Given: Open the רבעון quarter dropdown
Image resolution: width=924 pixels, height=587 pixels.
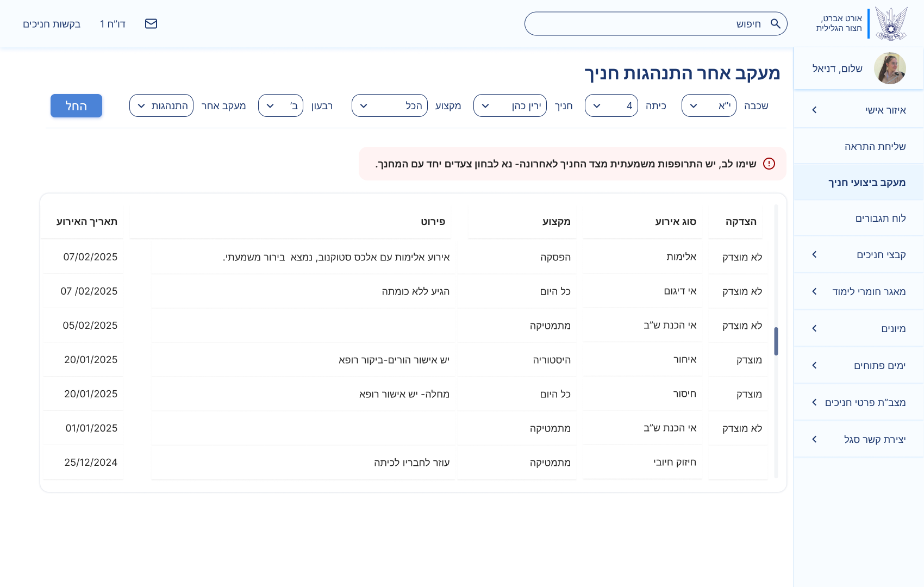Looking at the screenshot, I should pos(280,105).
